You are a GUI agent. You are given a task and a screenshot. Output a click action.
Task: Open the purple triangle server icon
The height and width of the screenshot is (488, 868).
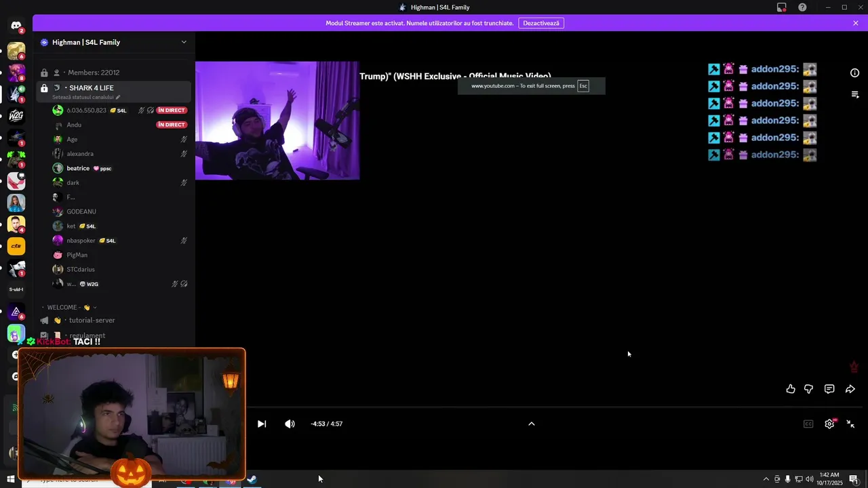[x=16, y=311]
